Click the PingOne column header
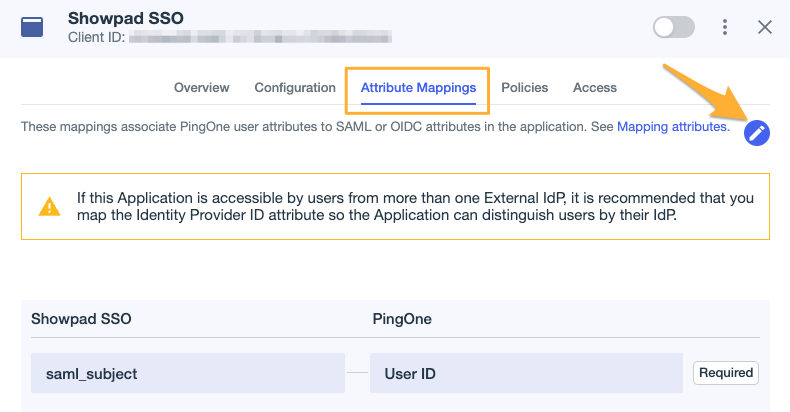 point(402,319)
